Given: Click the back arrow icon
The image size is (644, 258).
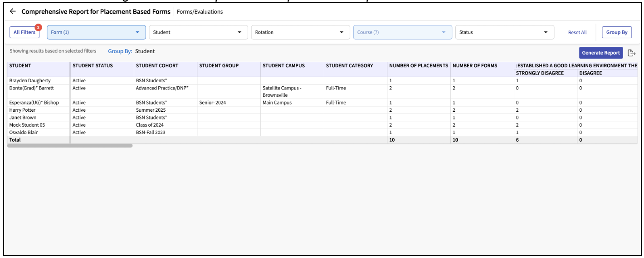Looking at the screenshot, I should click(13, 12).
